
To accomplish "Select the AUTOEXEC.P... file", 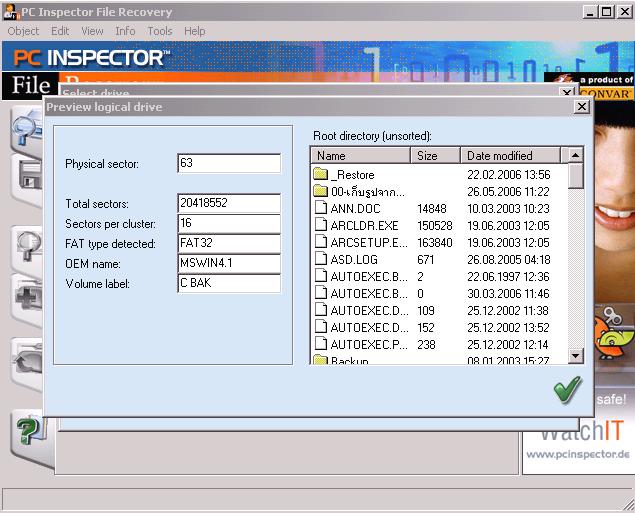I will click(x=369, y=345).
